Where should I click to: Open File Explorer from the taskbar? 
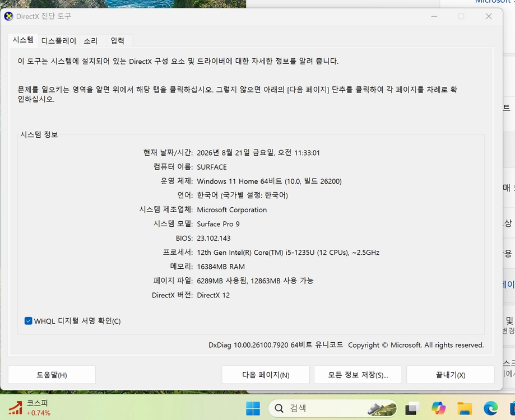[465, 408]
